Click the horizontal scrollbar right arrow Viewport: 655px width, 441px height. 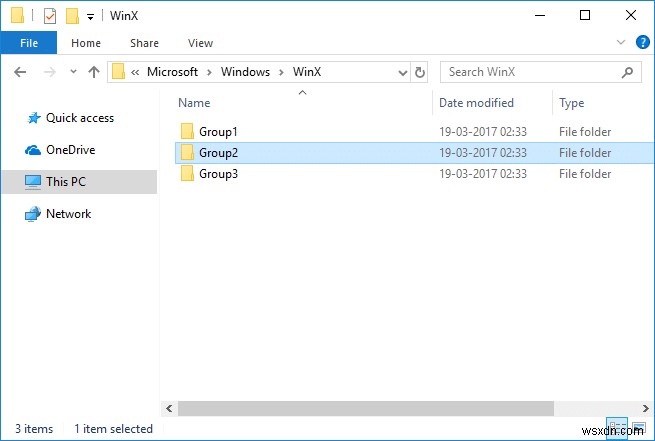point(643,409)
